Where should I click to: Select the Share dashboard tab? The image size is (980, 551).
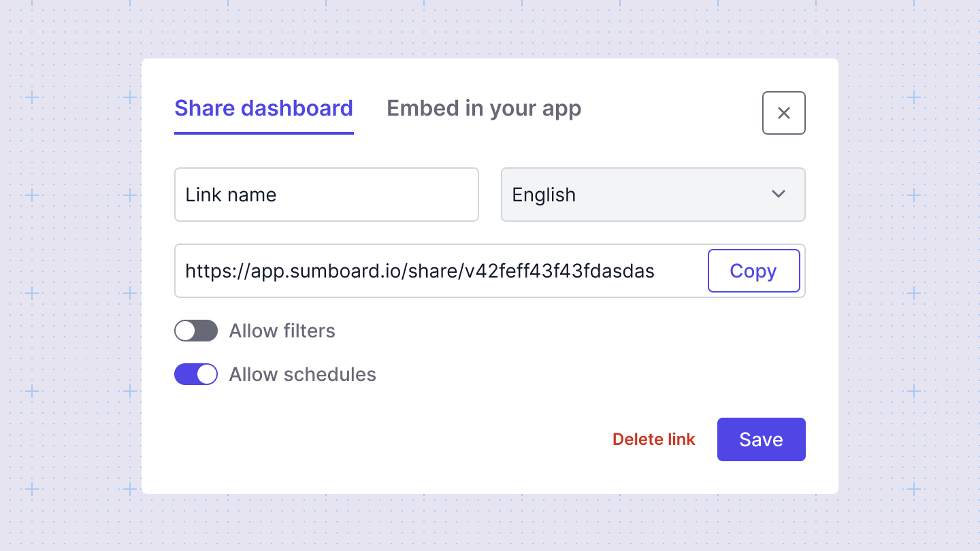pyautogui.click(x=263, y=108)
